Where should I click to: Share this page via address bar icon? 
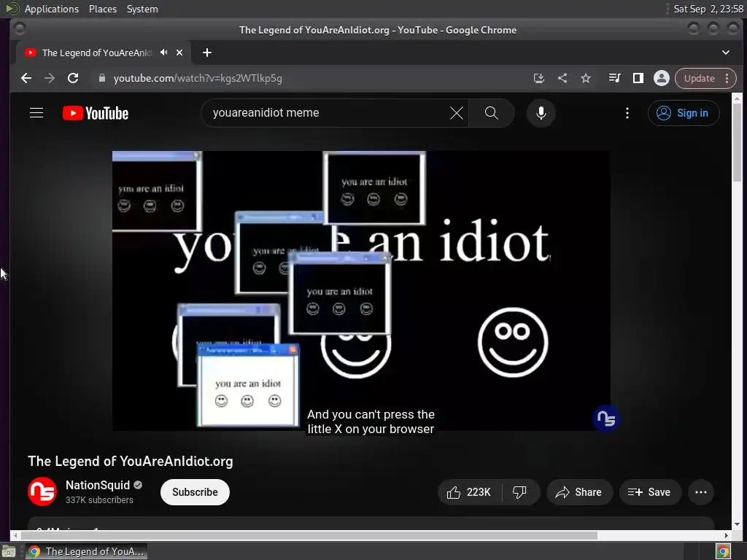tap(562, 78)
